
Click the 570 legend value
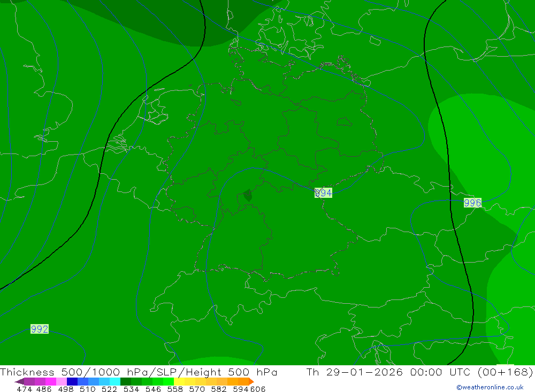tap(197, 389)
